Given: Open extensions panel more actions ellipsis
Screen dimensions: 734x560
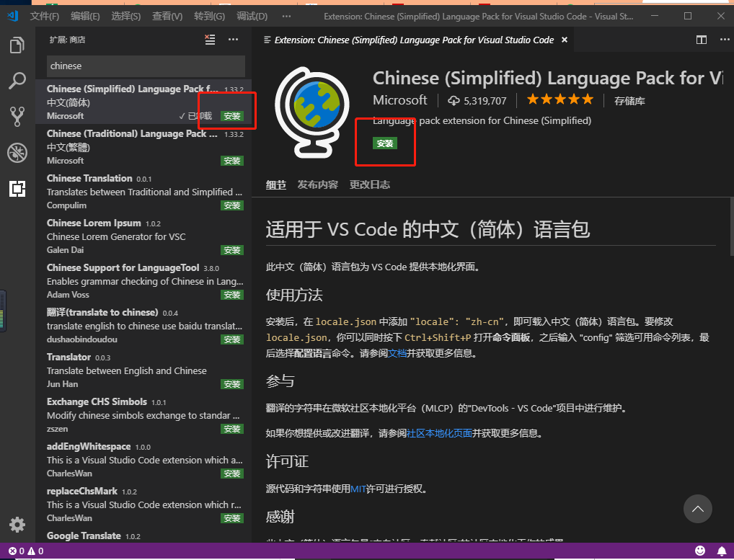Looking at the screenshot, I should tap(233, 40).
